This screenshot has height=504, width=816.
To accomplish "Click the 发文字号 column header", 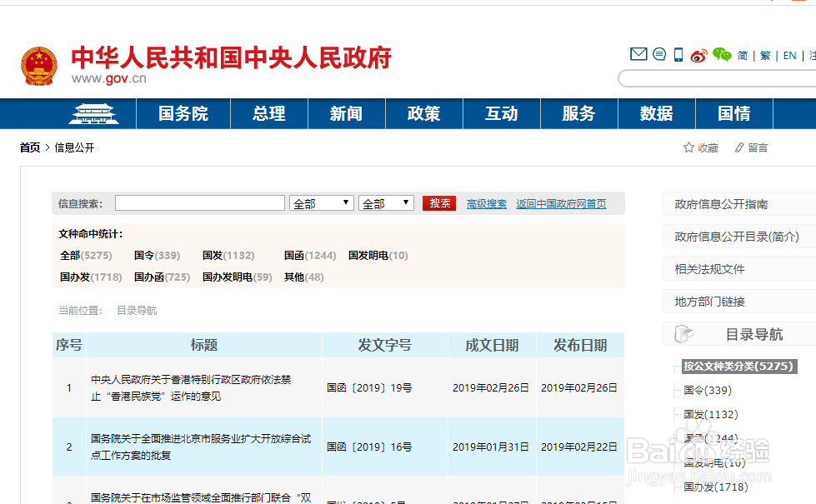I will pos(384,345).
